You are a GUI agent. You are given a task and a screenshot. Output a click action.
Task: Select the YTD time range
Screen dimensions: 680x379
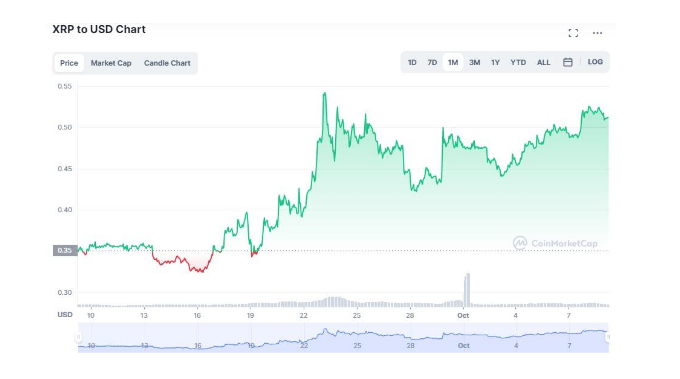[518, 62]
